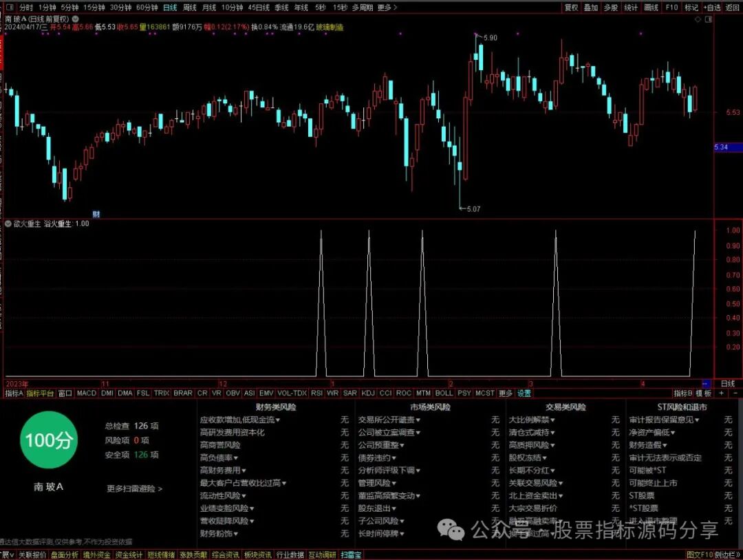The width and height of the screenshot is (743, 560).
Task: Select the BOLL indicator tab
Action: click(444, 394)
